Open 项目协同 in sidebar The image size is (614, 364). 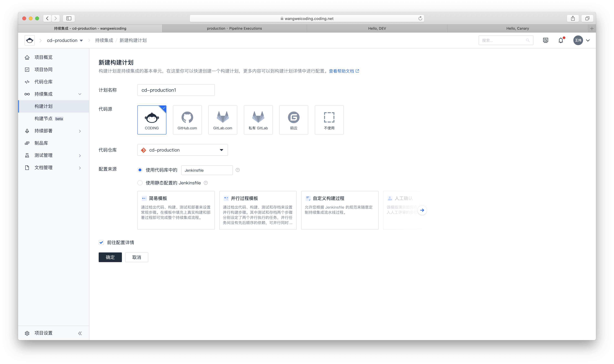[x=54, y=69]
